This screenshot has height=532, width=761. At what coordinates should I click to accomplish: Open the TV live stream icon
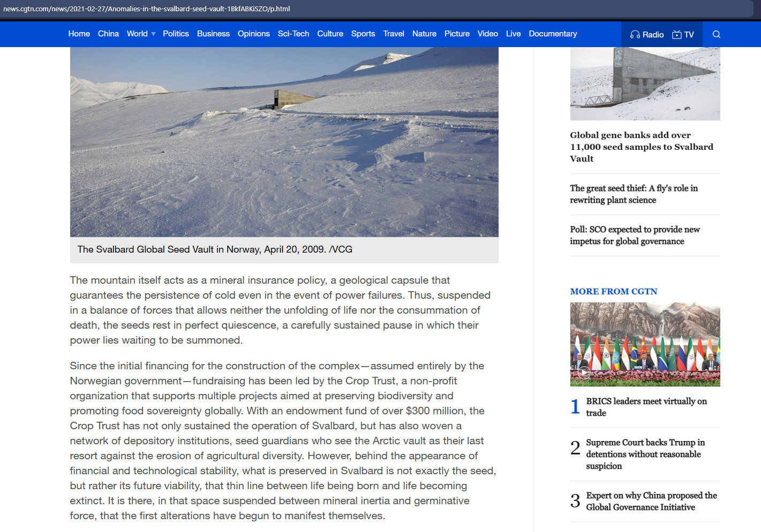(677, 34)
